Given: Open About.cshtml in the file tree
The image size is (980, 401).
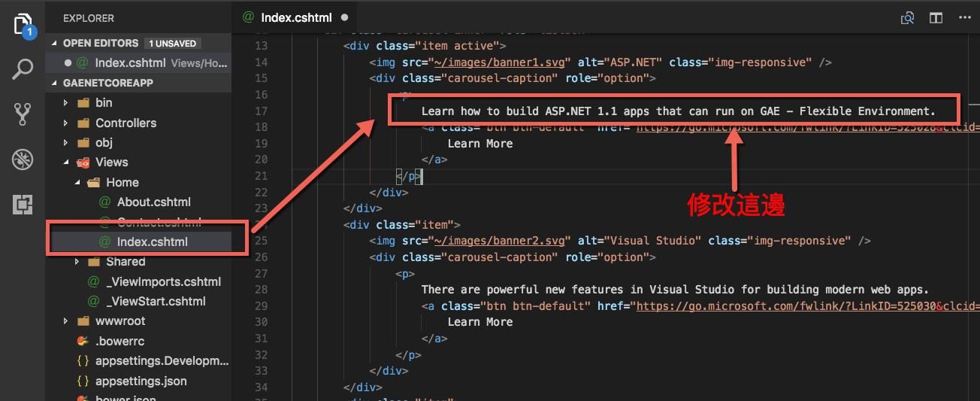Looking at the screenshot, I should tap(153, 202).
